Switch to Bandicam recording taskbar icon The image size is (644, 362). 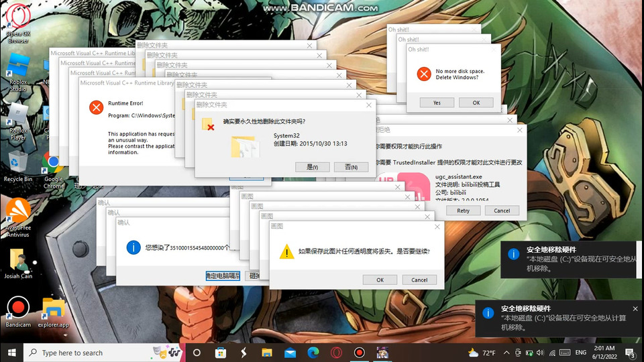pyautogui.click(x=360, y=353)
